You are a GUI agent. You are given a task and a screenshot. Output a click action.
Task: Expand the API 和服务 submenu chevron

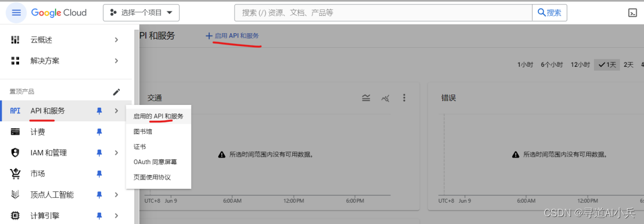pos(116,111)
